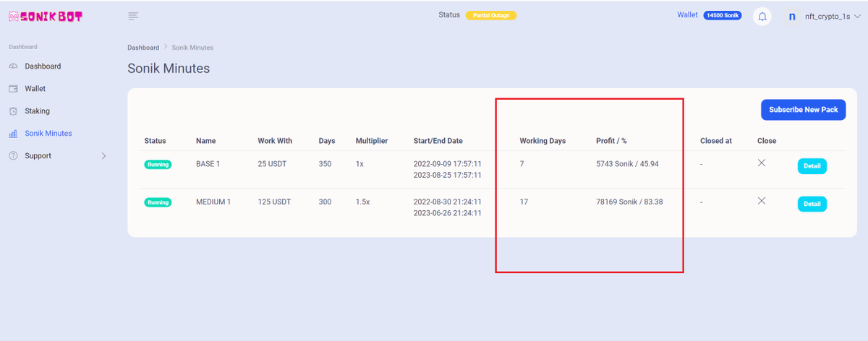Click the Running badge for BASE 1
Screen dimensions: 868x341
158,165
